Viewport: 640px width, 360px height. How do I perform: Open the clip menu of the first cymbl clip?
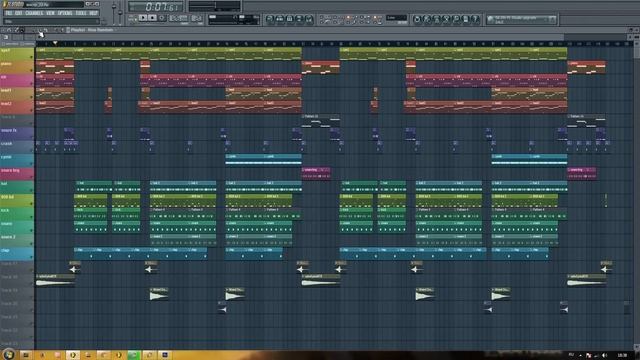pyautogui.click(x=227, y=156)
